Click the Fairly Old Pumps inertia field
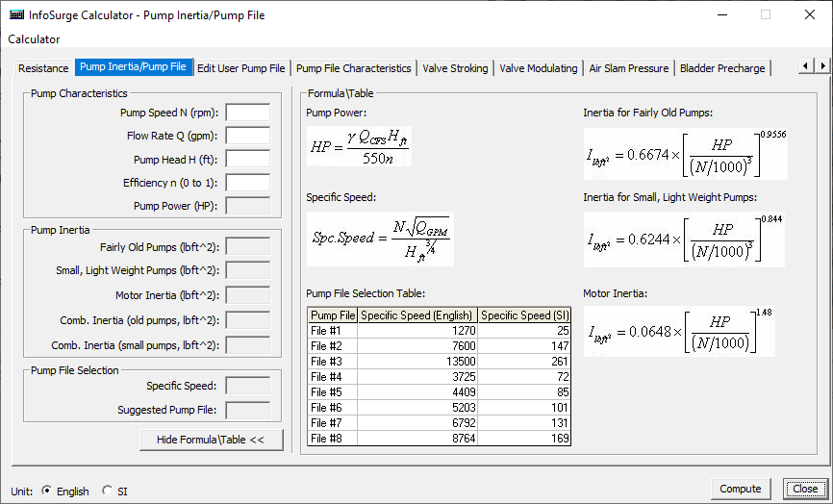Screen dimensions: 833x504 tap(248, 247)
